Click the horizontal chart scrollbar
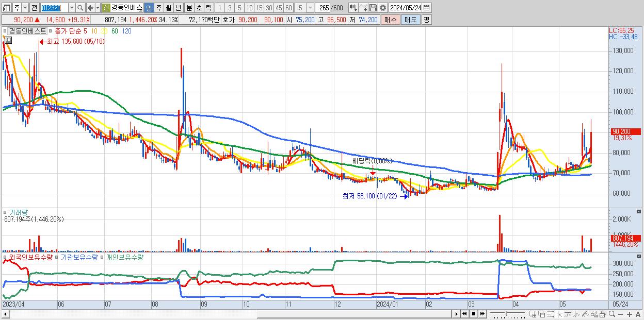This screenshot has width=644, height=320. 227,314
